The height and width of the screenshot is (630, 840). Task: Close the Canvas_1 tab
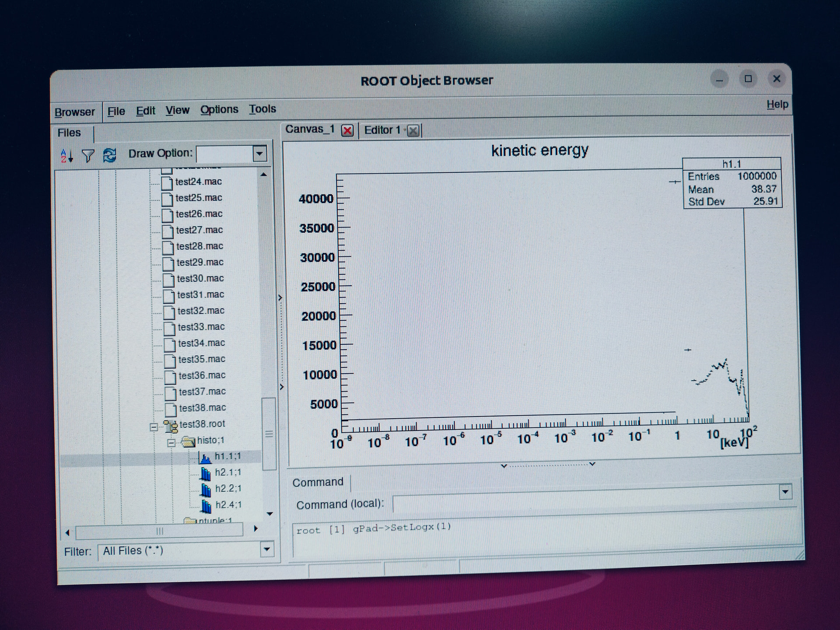click(347, 130)
